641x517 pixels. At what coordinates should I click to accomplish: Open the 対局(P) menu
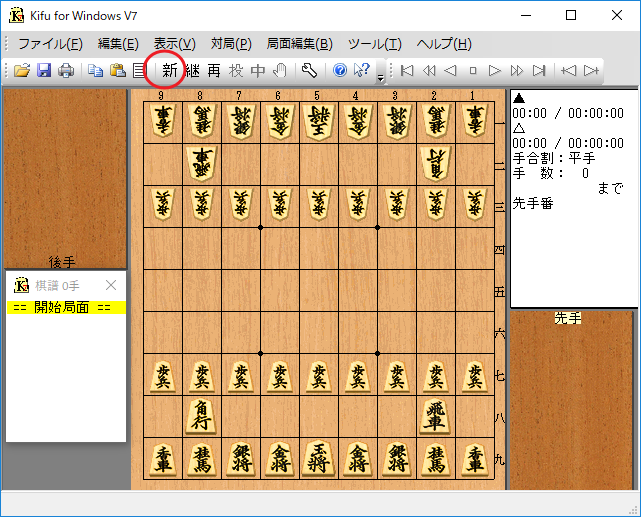tap(231, 44)
